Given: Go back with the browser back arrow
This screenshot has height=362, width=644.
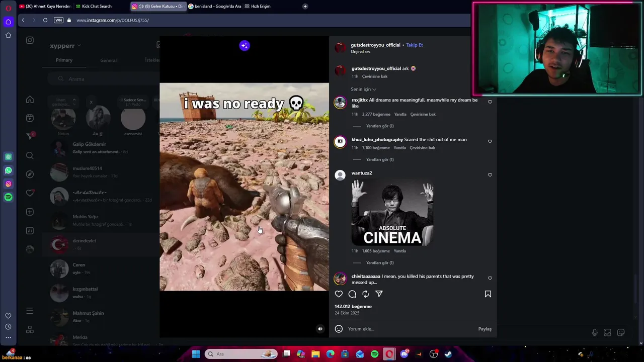Looking at the screenshot, I should point(23,20).
